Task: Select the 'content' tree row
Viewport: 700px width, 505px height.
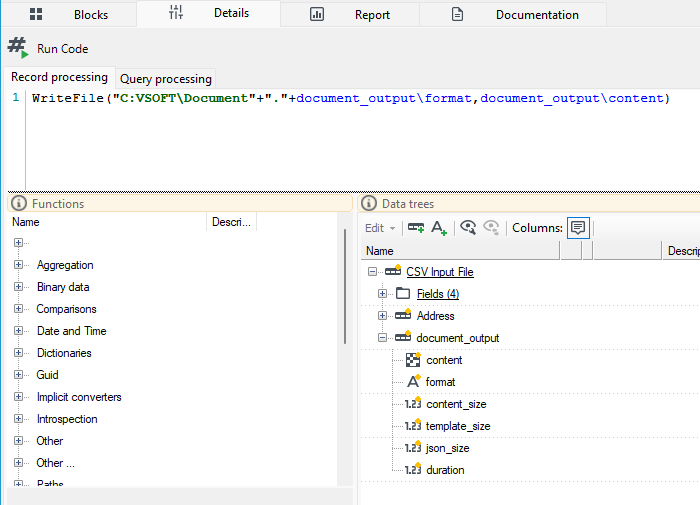Action: point(444,360)
